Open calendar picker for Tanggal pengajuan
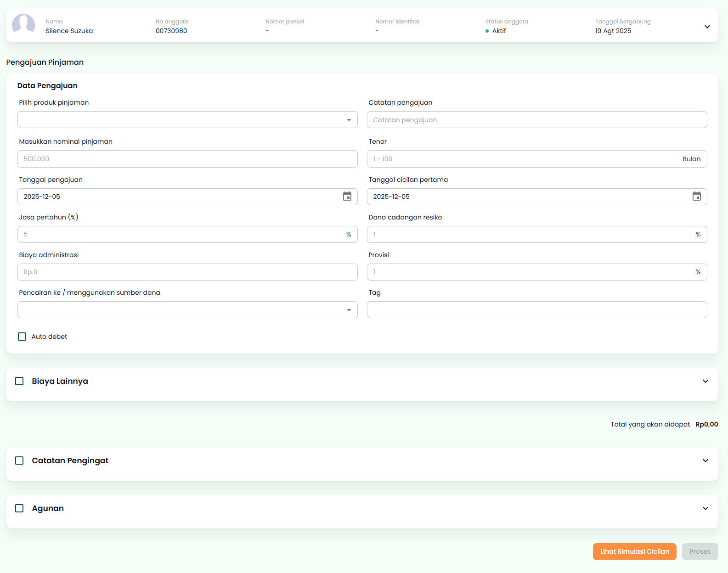The image size is (728, 573). tap(347, 197)
